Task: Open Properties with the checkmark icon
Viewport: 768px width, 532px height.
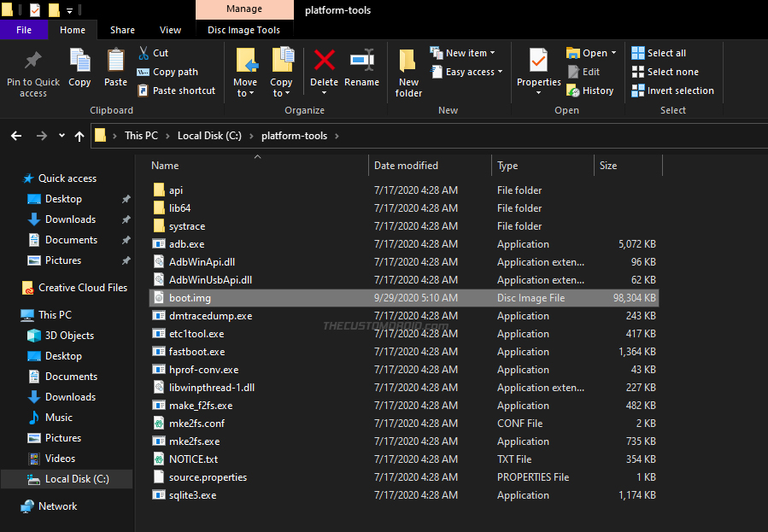Action: point(538,61)
